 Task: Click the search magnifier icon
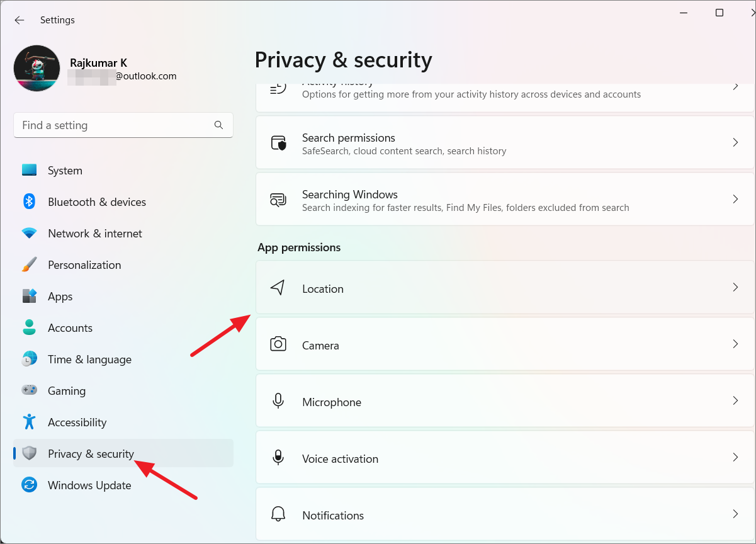[x=218, y=125]
